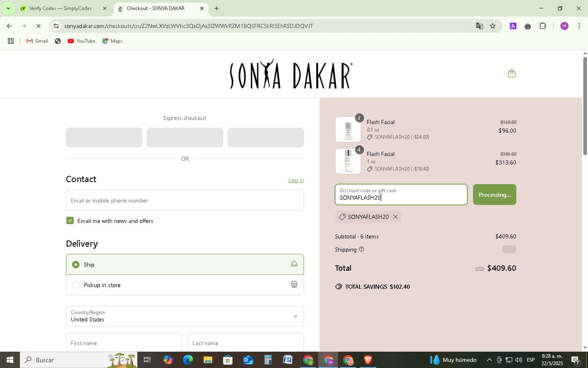Focus the Email or mobile phone number field
This screenshot has height=368, width=588.
(x=185, y=200)
